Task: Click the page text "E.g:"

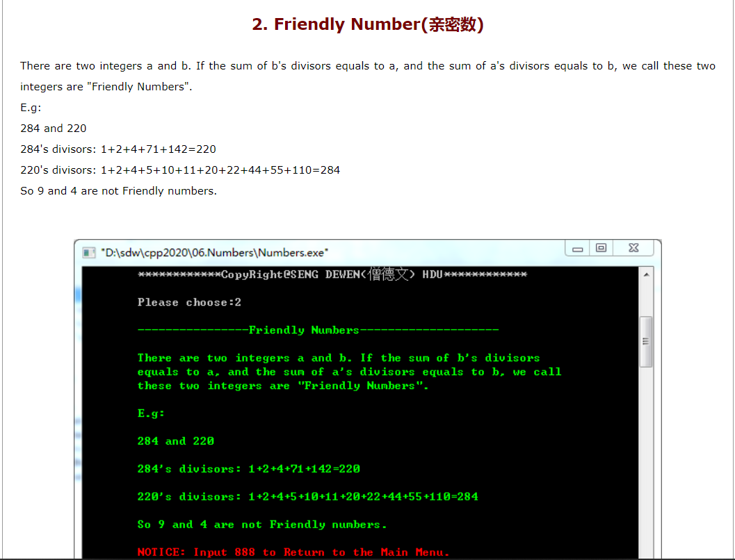Action: point(31,108)
